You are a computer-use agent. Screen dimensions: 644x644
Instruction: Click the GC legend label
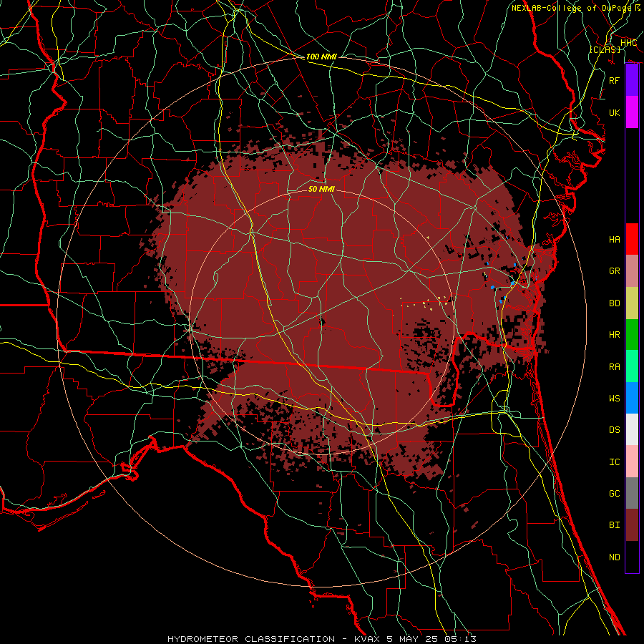615,494
